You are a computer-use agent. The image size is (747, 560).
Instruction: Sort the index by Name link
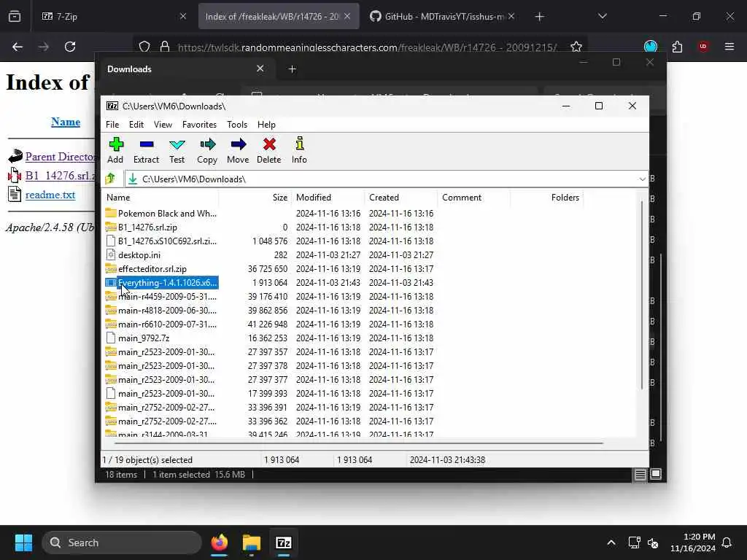click(x=65, y=122)
